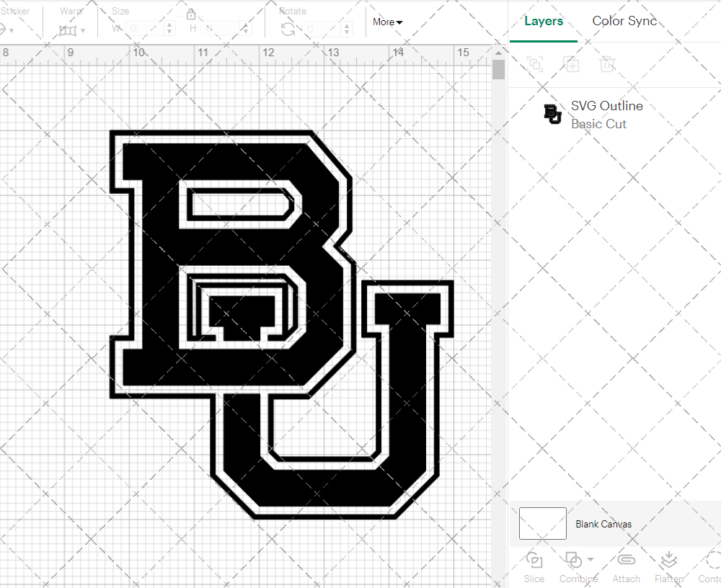Click the Combine icon

coord(573,561)
